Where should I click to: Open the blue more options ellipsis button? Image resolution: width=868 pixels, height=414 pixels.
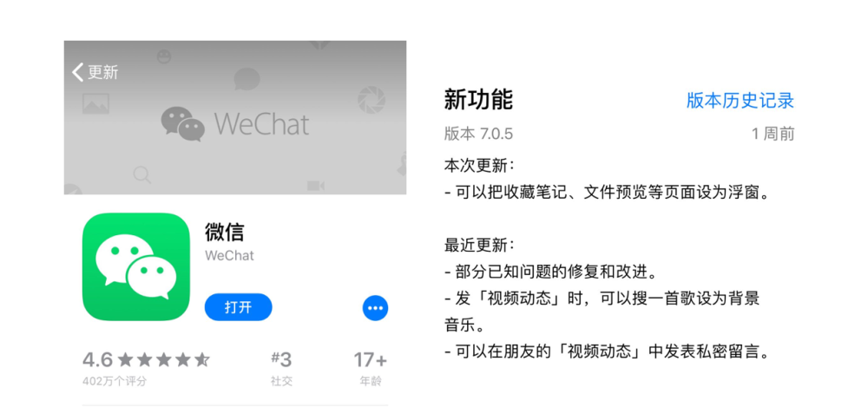(375, 308)
